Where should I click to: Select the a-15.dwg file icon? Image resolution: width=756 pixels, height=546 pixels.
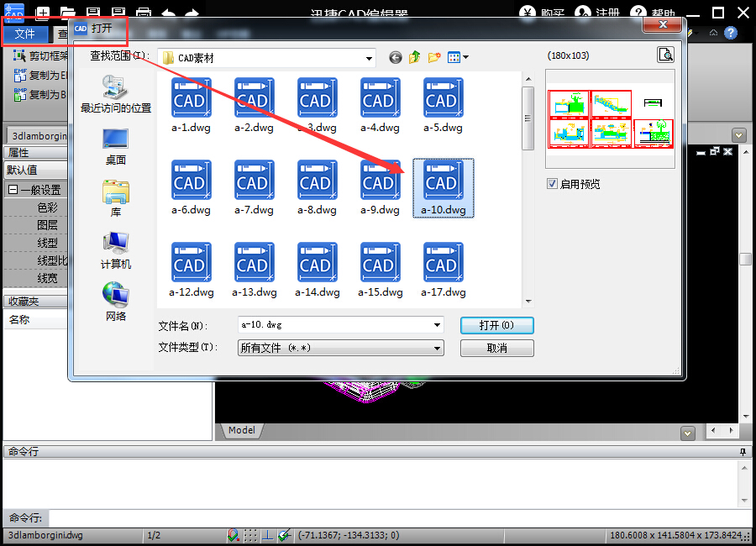click(380, 262)
